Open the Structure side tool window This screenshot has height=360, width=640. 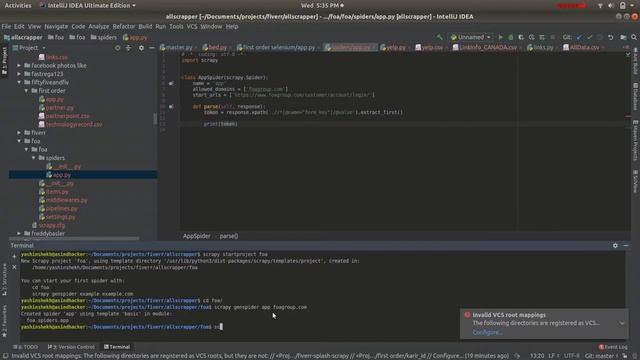tap(4, 280)
